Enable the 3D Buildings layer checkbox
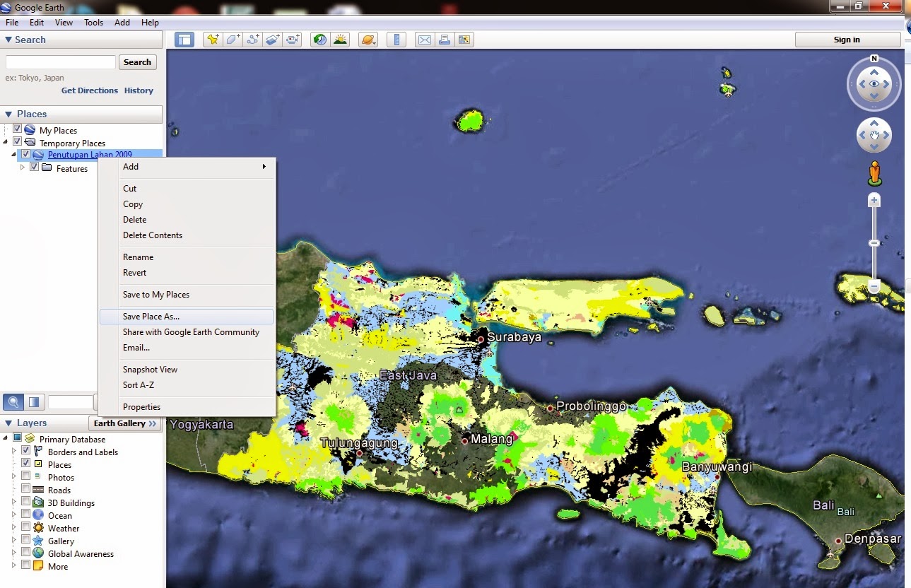The height and width of the screenshot is (588, 911). 26,502
